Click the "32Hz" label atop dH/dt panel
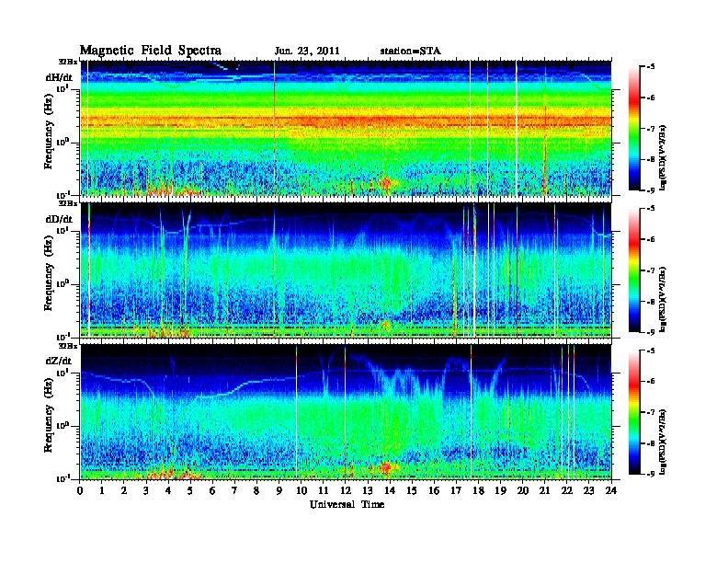The image size is (728, 563). (x=67, y=61)
